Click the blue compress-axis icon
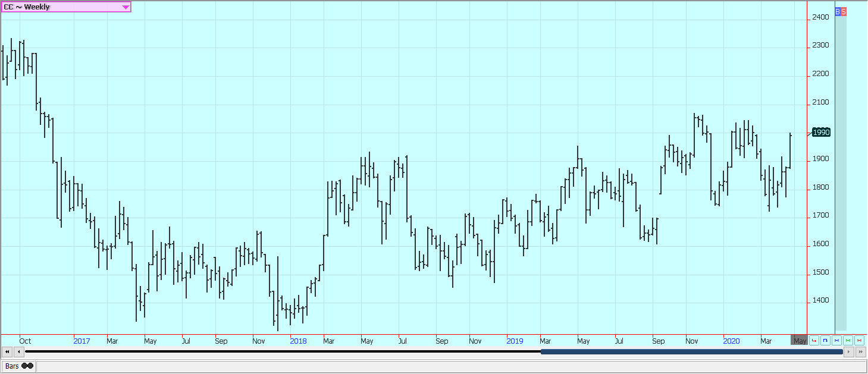 836,341
